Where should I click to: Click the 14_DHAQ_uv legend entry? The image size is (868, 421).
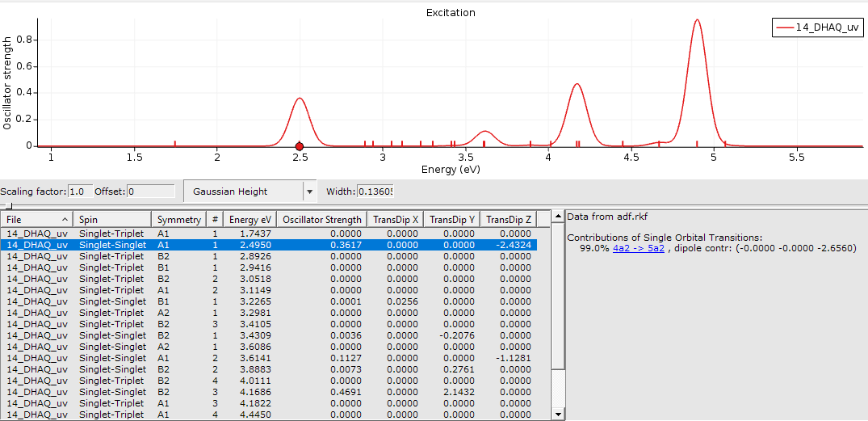click(x=818, y=27)
